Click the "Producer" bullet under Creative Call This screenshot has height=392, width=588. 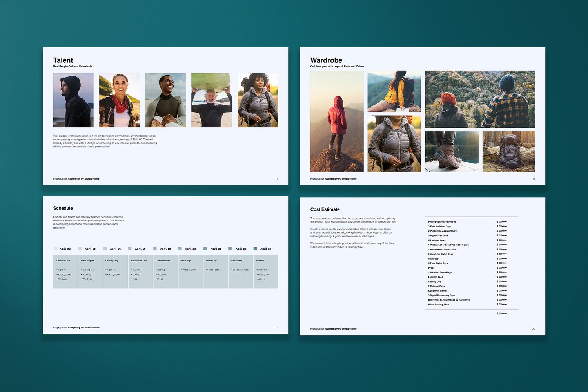click(62, 279)
